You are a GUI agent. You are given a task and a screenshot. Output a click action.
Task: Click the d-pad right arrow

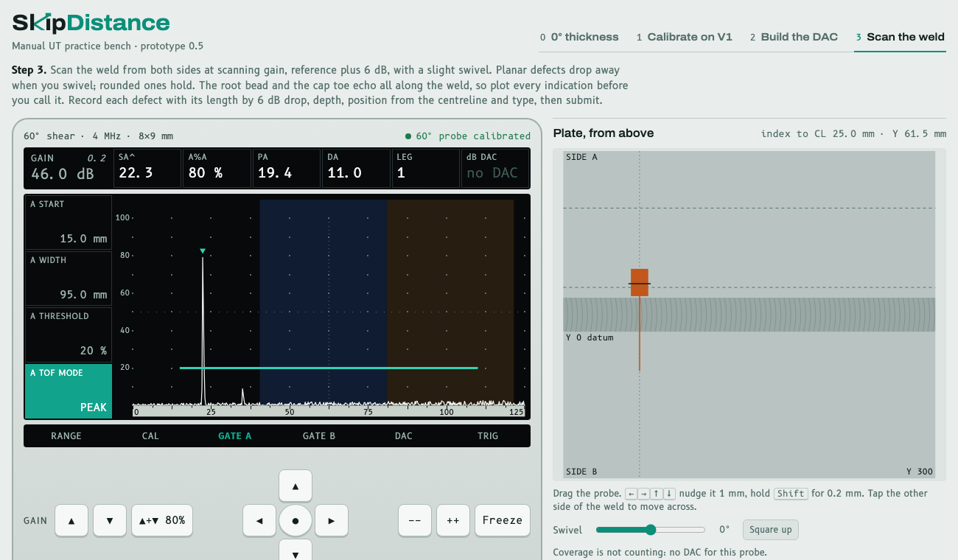(x=332, y=520)
